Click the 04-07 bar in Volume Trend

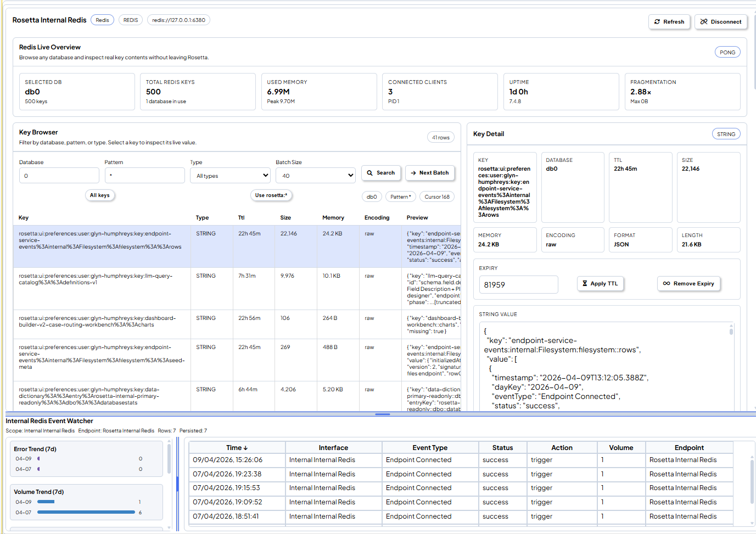86,512
